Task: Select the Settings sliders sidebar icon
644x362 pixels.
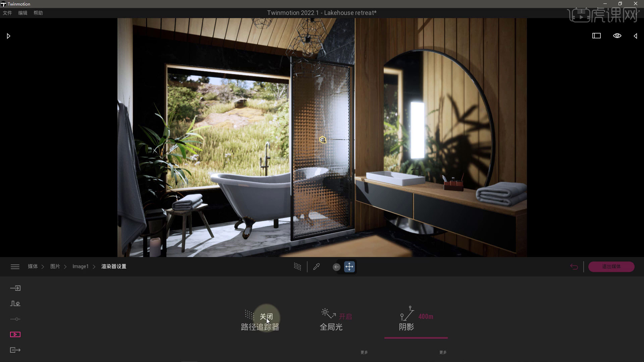Action: [15, 319]
